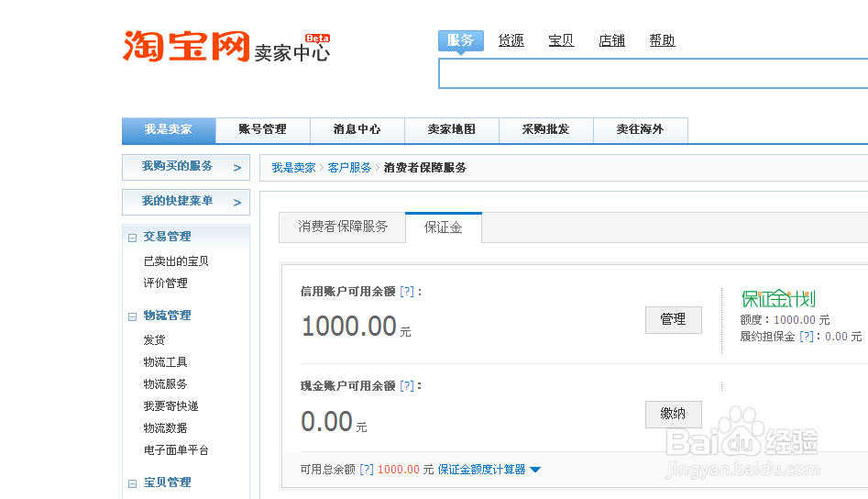The height and width of the screenshot is (499, 868).
Task: Click 我是卖家 breadcrumb link
Action: pos(293,168)
